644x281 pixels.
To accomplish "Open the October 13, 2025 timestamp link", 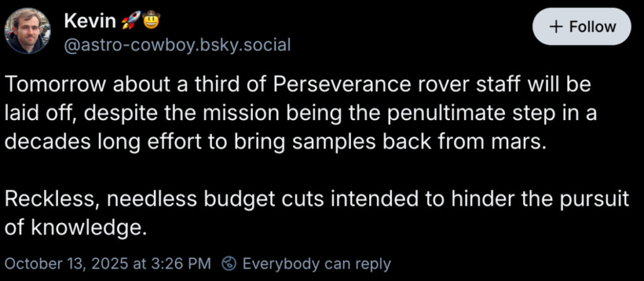I will tap(108, 263).
